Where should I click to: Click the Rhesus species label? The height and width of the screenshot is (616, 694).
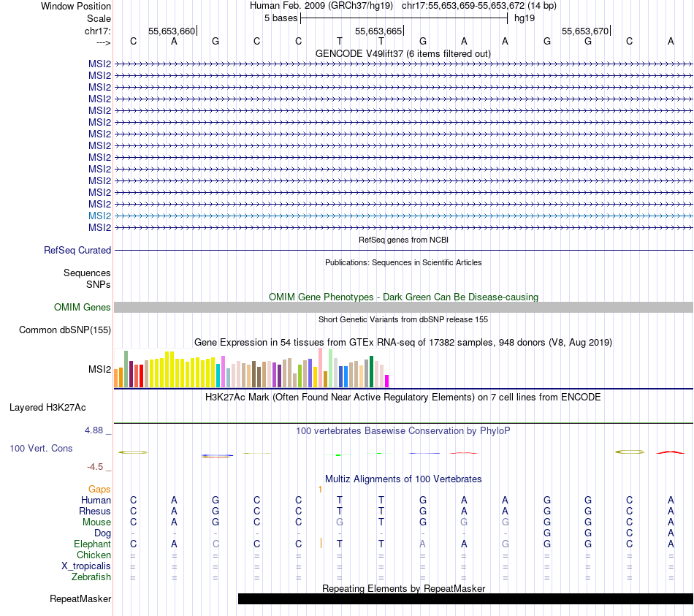[x=95, y=511]
